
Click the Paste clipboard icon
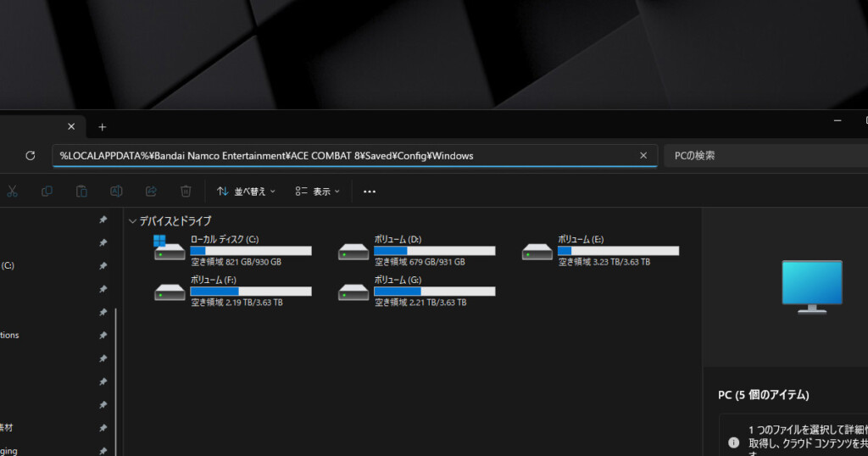[81, 191]
